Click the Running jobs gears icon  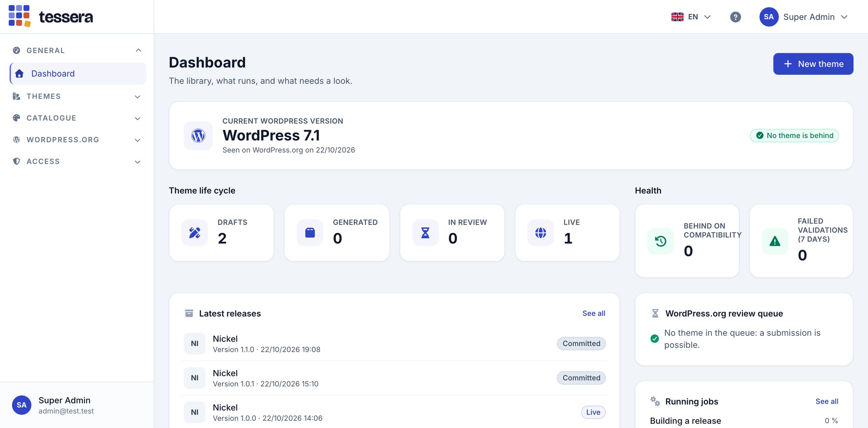click(655, 401)
